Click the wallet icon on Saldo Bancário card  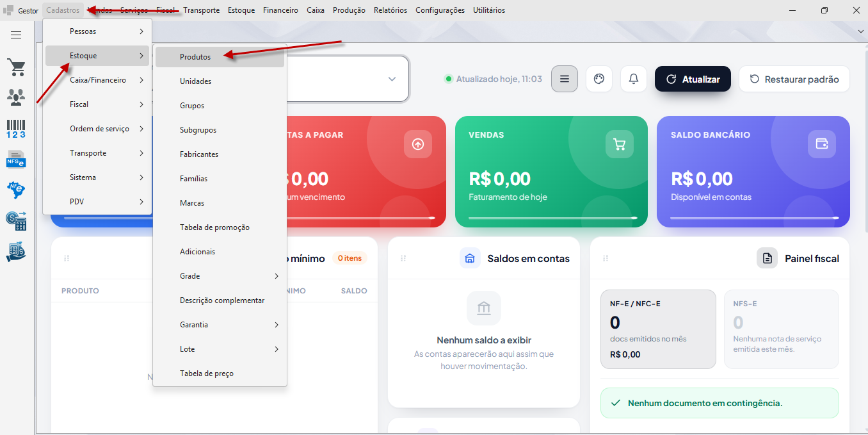coord(822,144)
